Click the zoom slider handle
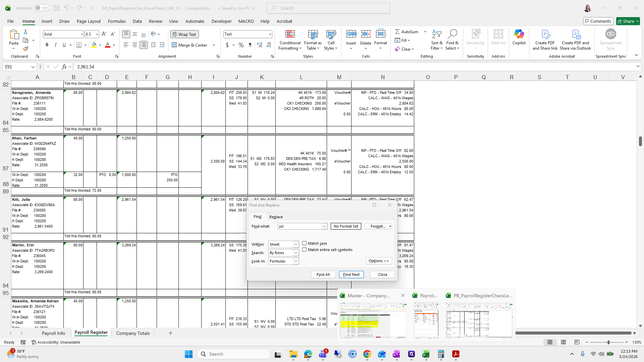 608,342
